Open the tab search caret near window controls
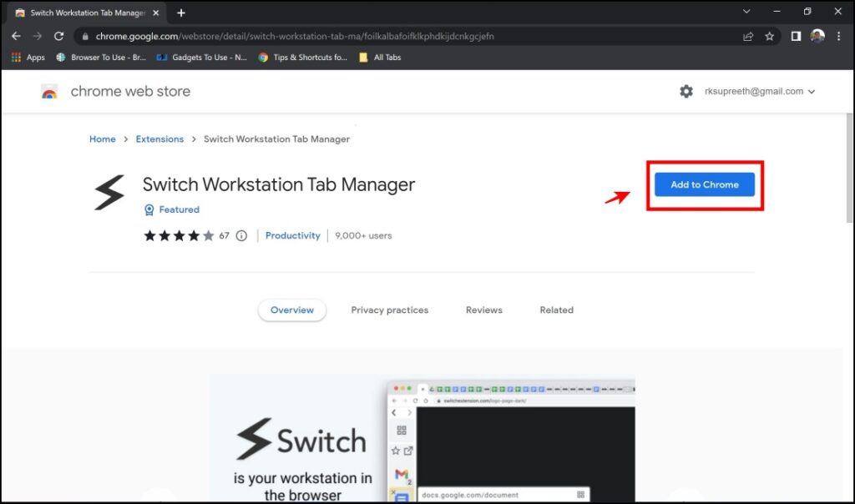Screen dimensions: 855x504 [746, 12]
